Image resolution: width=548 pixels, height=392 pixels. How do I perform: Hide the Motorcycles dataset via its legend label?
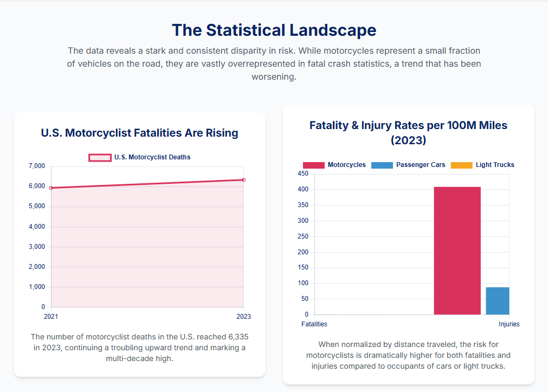[347, 165]
